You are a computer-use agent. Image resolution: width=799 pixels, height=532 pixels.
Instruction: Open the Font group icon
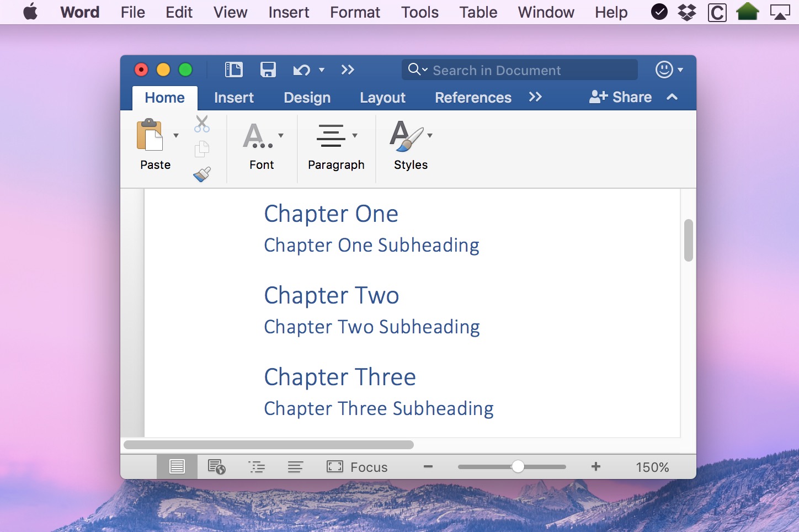[257, 136]
